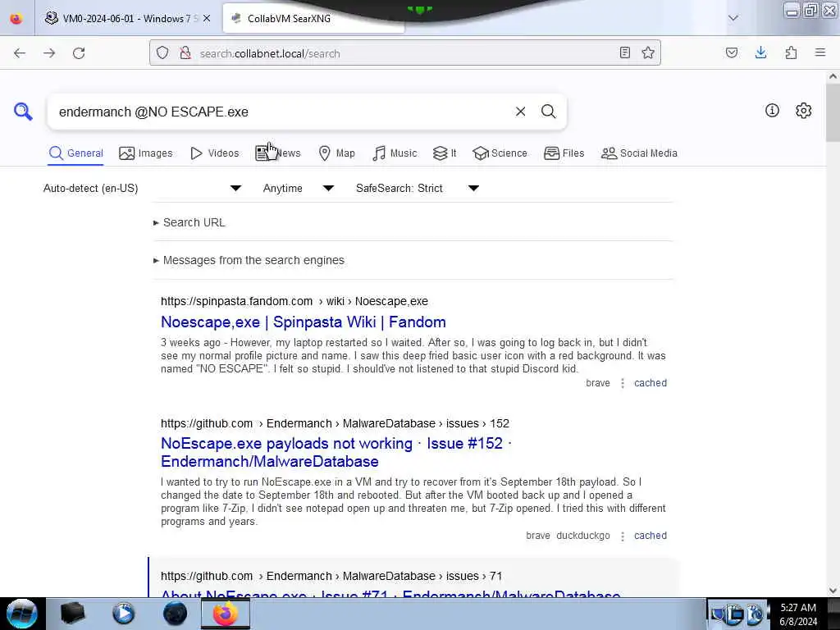Clear the search query with X
This screenshot has height=630, width=840.
point(520,112)
